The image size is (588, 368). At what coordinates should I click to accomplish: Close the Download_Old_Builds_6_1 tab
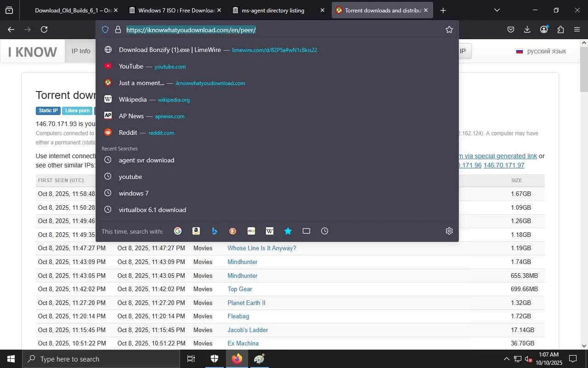(115, 10)
